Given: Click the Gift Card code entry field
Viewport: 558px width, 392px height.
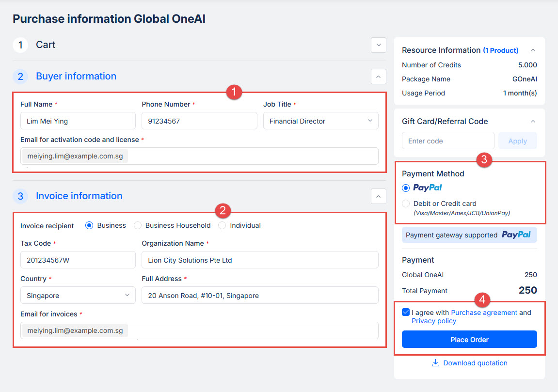Looking at the screenshot, I should 447,141.
